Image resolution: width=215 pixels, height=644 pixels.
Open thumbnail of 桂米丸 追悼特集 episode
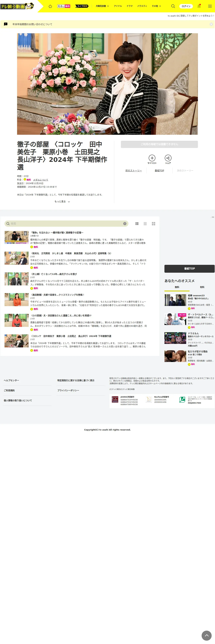pyautogui.click(x=17, y=258)
